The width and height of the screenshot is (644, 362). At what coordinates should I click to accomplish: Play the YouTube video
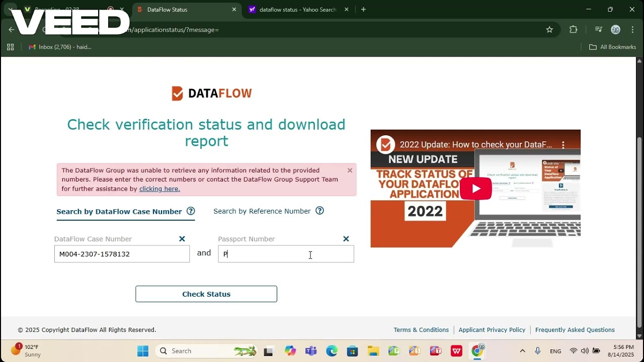point(475,189)
